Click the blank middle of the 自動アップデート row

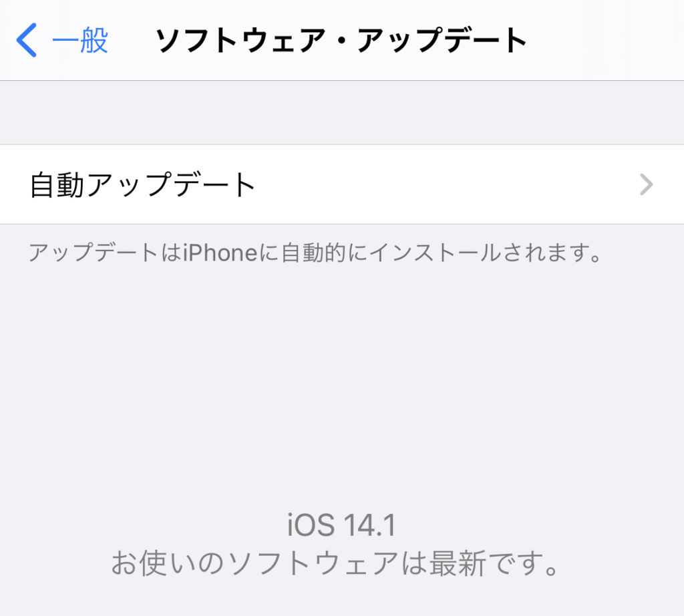445,184
